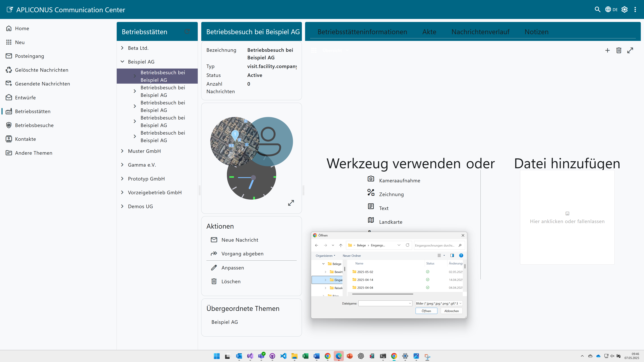Click the Betriebsbesuche shield icon
Viewport: 644px width, 362px height.
point(9,125)
